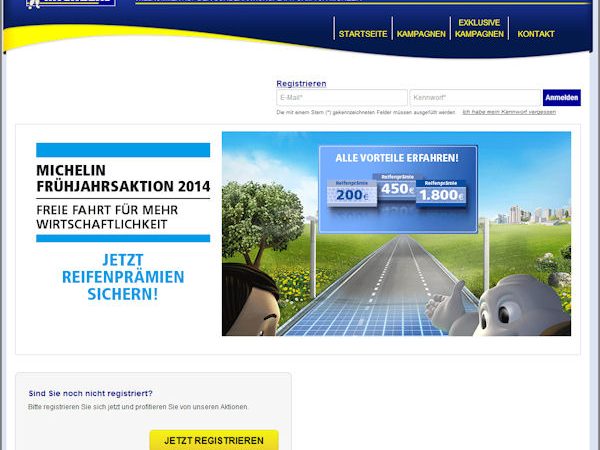Click 'Freie Fahrt für mehr Wirtschaftlichkeit' text
This screenshot has width=600, height=450.
tap(107, 217)
